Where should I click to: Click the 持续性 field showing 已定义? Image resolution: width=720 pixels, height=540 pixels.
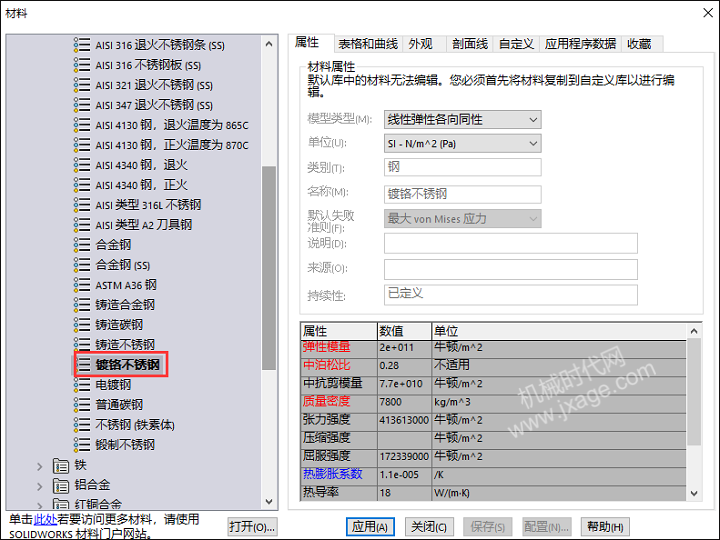coord(511,295)
